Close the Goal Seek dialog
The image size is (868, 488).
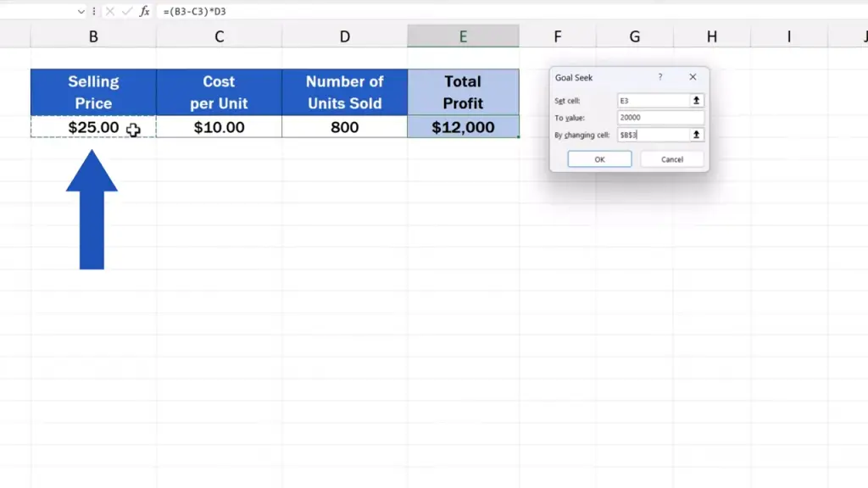click(693, 77)
